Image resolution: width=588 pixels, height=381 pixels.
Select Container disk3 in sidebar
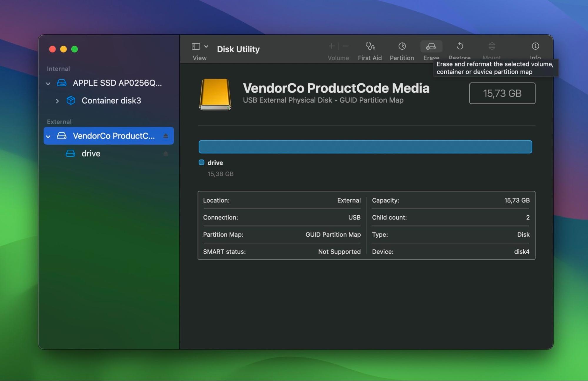[109, 101]
